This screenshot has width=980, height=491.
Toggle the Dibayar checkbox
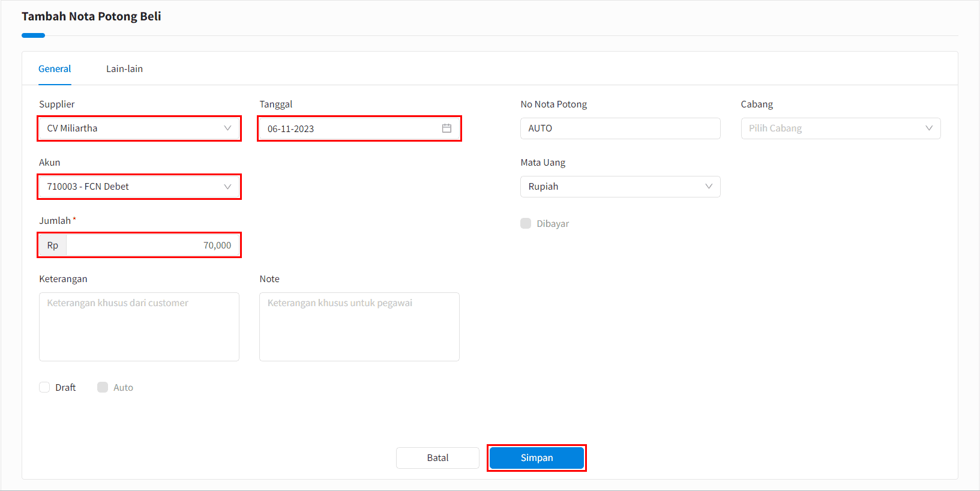coord(526,223)
